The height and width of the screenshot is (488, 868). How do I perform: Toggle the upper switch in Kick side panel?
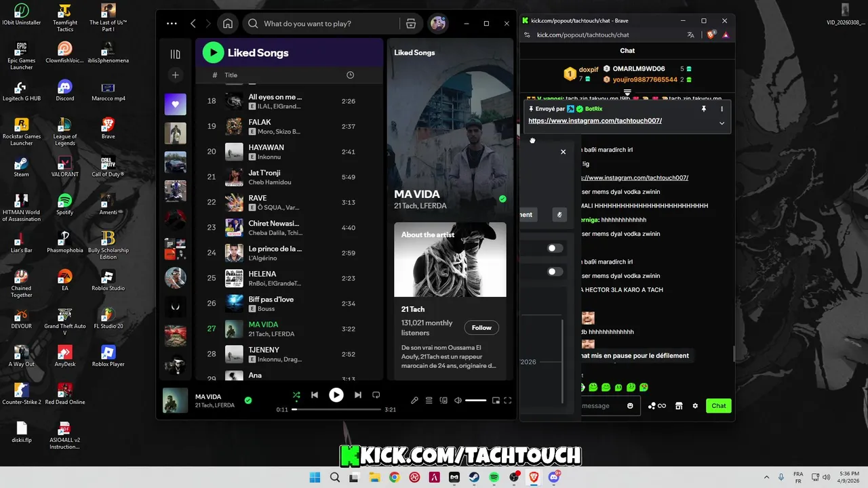tap(555, 248)
